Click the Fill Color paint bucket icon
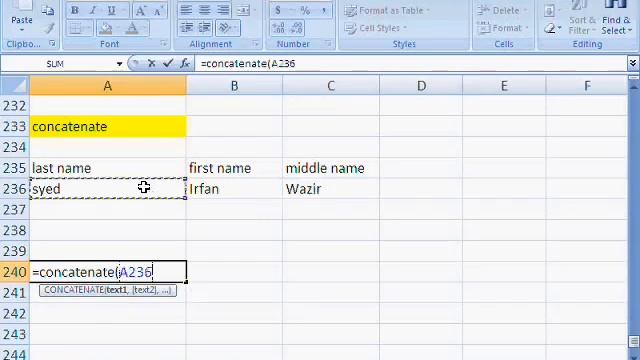 click(x=105, y=28)
